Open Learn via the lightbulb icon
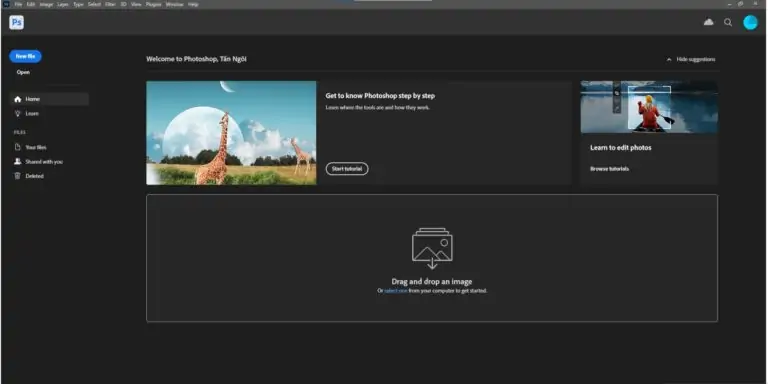Image resolution: width=768 pixels, height=384 pixels. [18, 113]
